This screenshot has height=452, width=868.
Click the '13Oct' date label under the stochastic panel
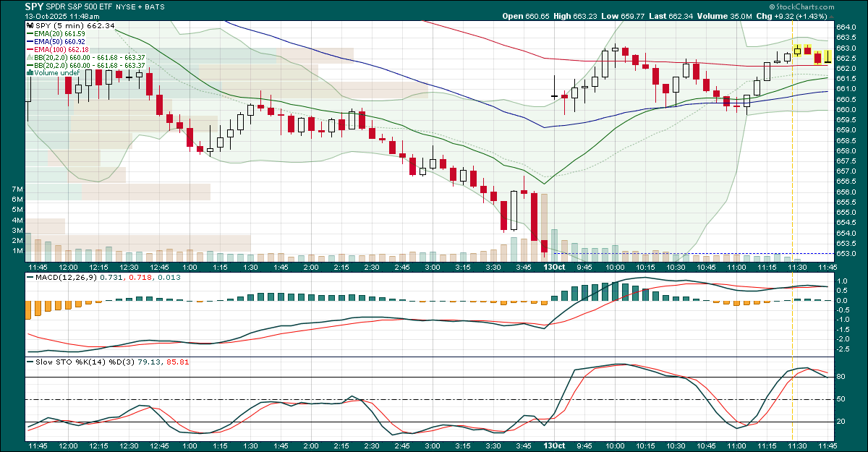pos(554,446)
